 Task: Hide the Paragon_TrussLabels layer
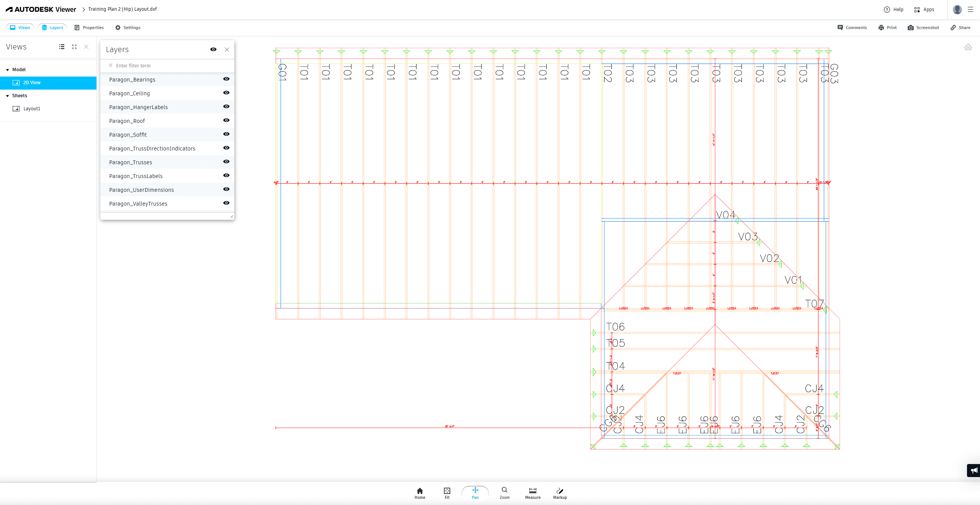click(x=226, y=175)
